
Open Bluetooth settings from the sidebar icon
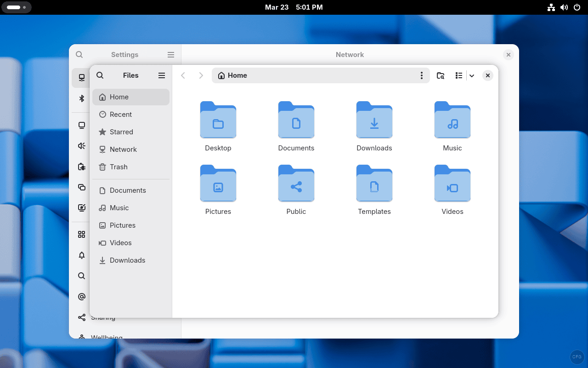pyautogui.click(x=81, y=98)
